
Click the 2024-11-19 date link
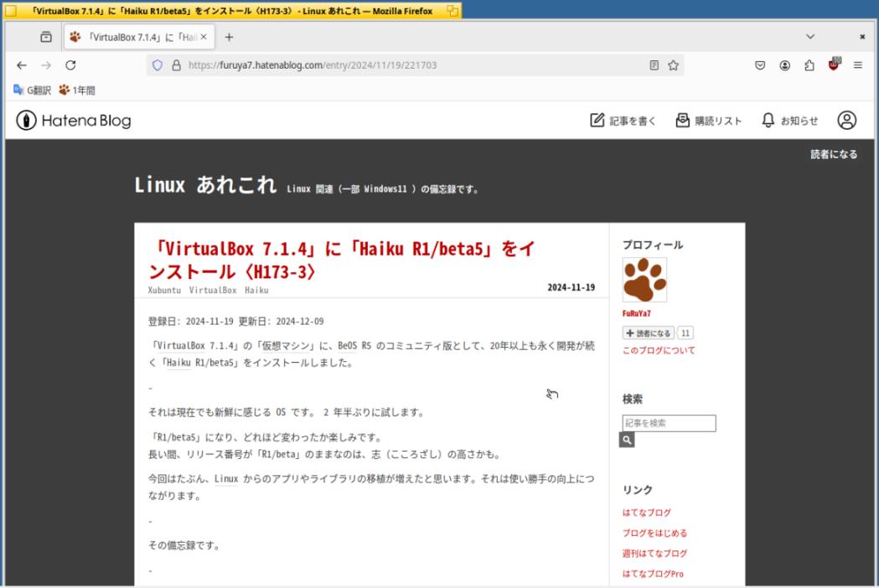pos(571,287)
